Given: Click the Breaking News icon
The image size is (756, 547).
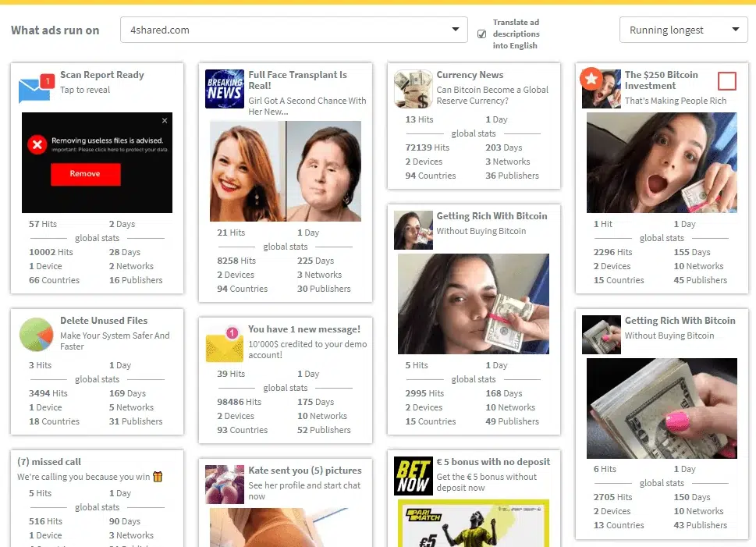Looking at the screenshot, I should pos(225,89).
